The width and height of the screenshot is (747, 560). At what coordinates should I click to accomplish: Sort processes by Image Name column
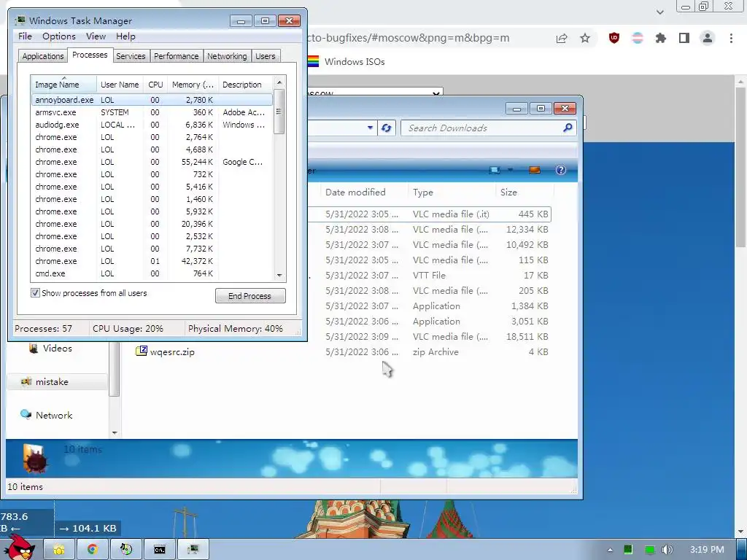point(64,85)
